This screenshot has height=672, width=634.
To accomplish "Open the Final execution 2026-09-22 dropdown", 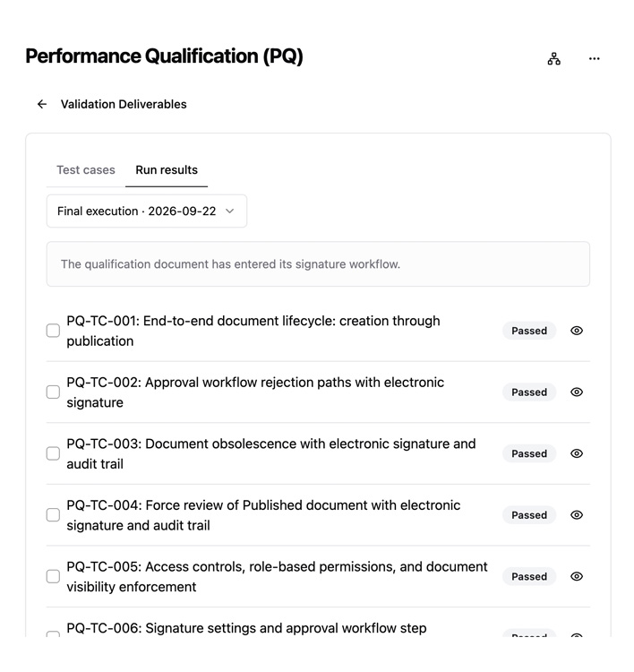I will 147,211.
